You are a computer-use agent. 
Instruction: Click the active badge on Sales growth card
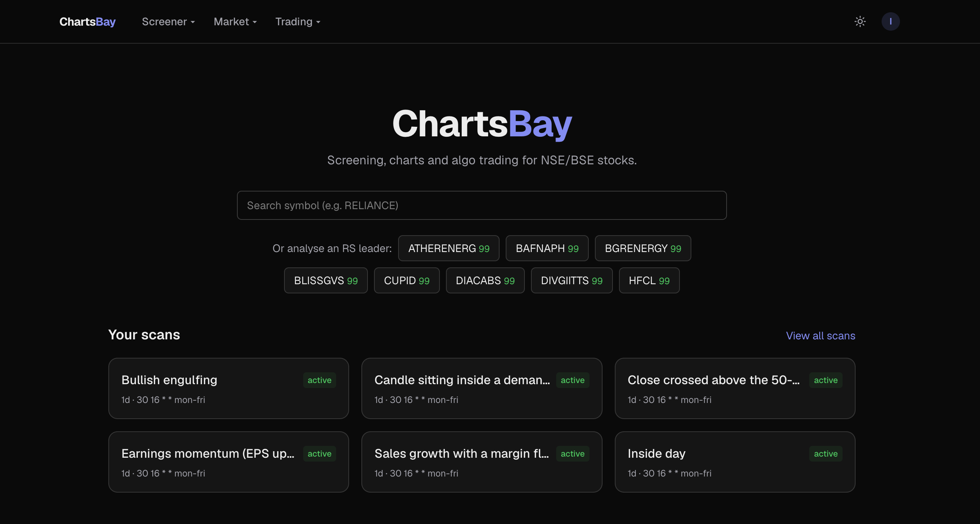pyautogui.click(x=573, y=454)
